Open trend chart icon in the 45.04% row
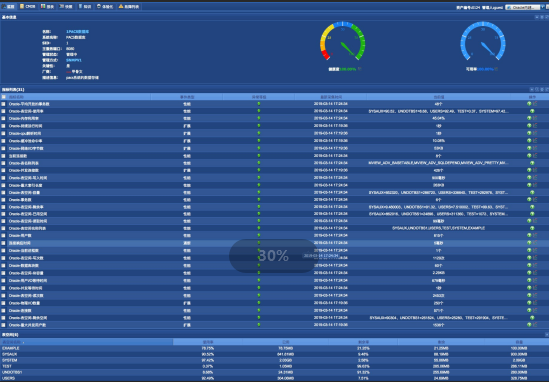The image size is (549, 382). [535, 118]
